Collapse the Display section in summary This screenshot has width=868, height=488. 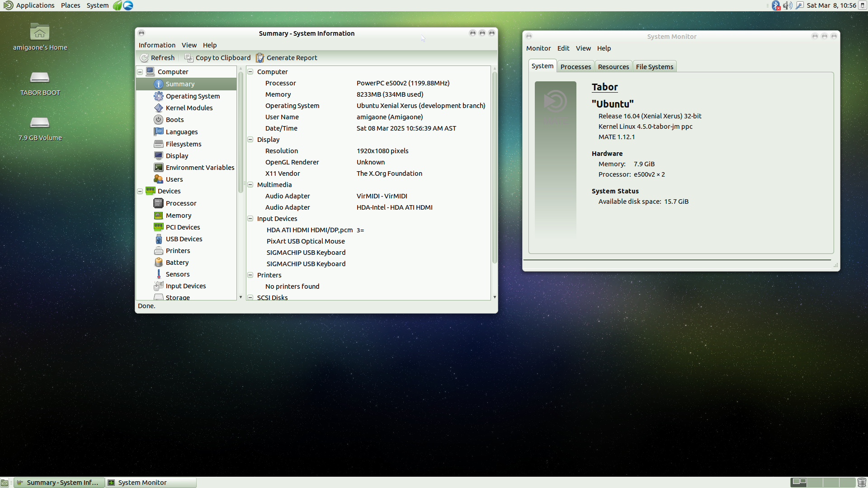(x=250, y=140)
